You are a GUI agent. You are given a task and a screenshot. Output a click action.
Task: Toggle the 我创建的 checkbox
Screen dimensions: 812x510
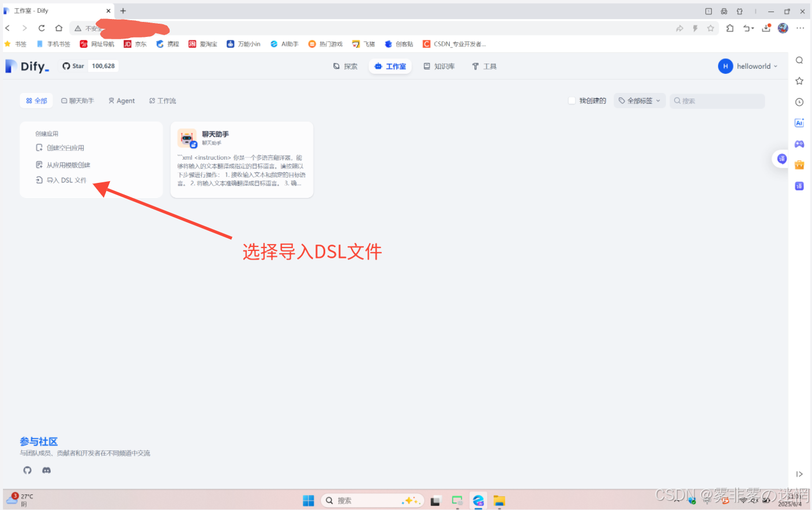tap(572, 100)
